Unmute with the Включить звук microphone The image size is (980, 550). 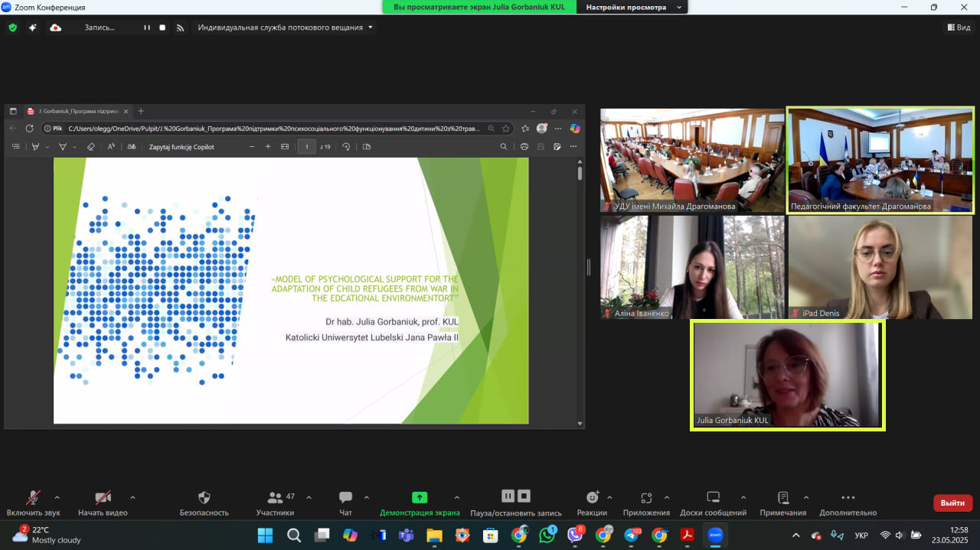coord(33,503)
